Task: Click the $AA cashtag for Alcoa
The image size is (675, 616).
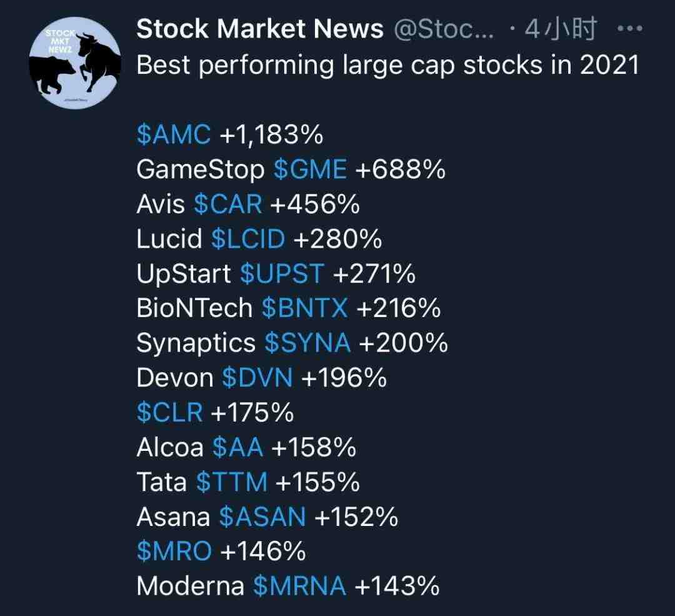Action: pyautogui.click(x=237, y=447)
